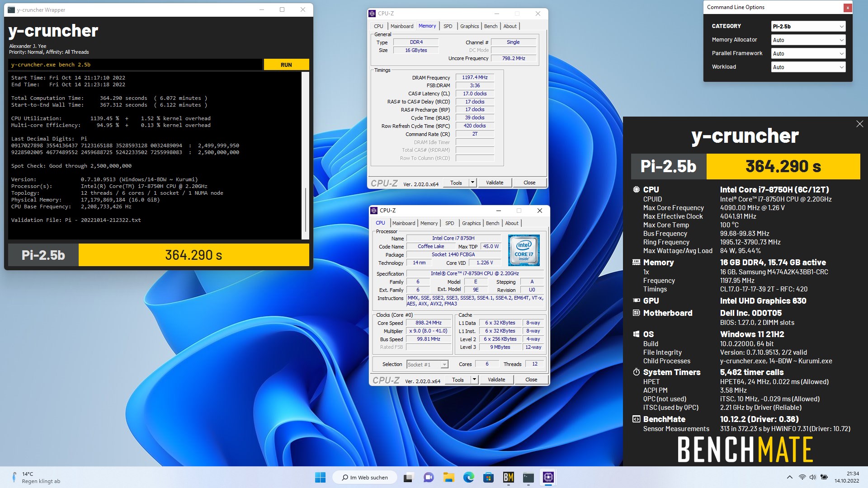
Task: Click Validate in the upper CPU-Z window
Action: (x=495, y=183)
